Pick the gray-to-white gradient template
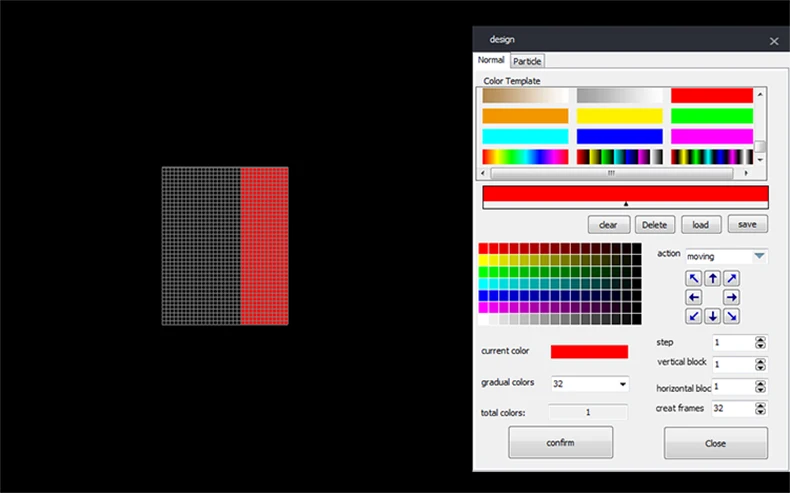 click(619, 95)
